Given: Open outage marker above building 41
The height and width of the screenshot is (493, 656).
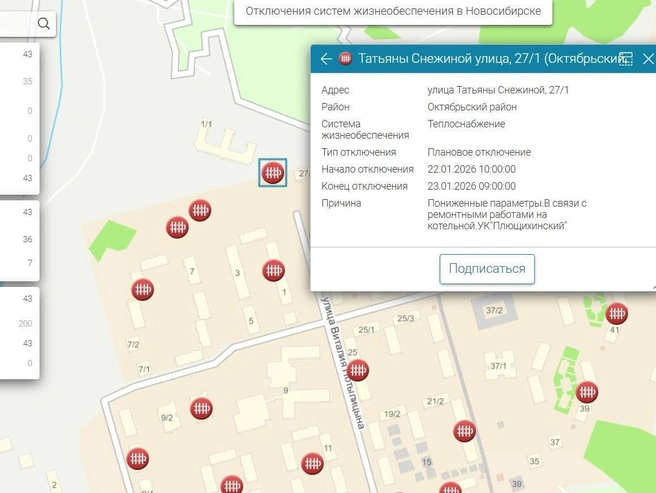Looking at the screenshot, I should (x=617, y=313).
